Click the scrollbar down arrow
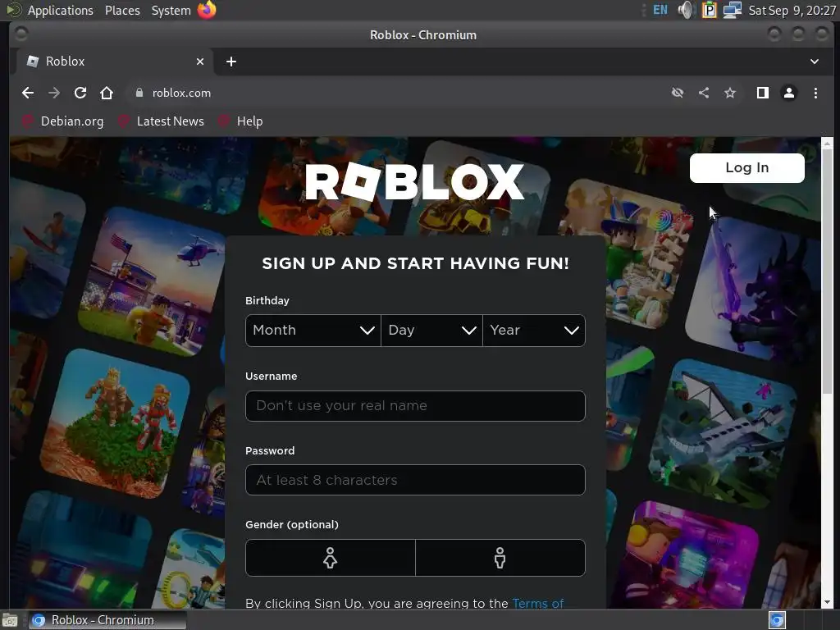 pos(827,602)
